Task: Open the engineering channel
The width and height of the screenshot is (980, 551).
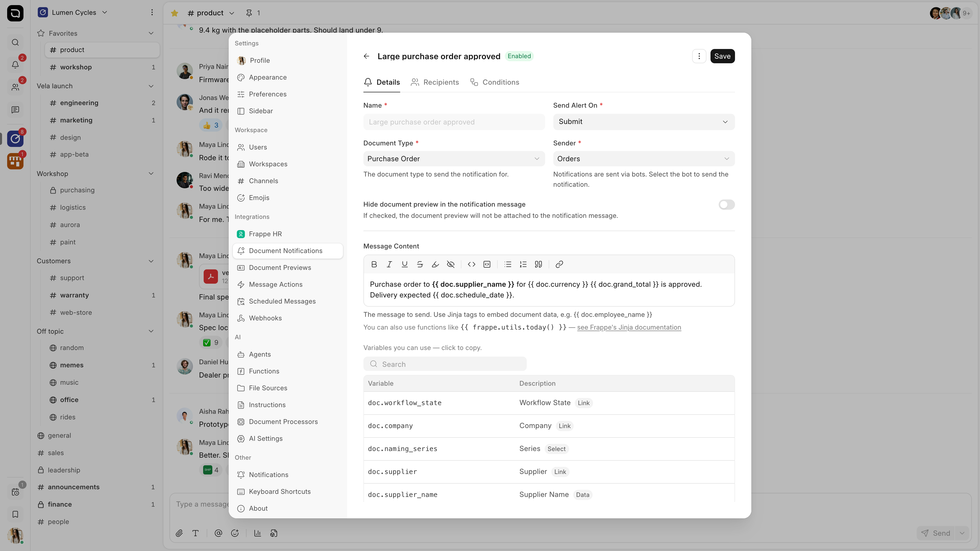Action: point(102,103)
